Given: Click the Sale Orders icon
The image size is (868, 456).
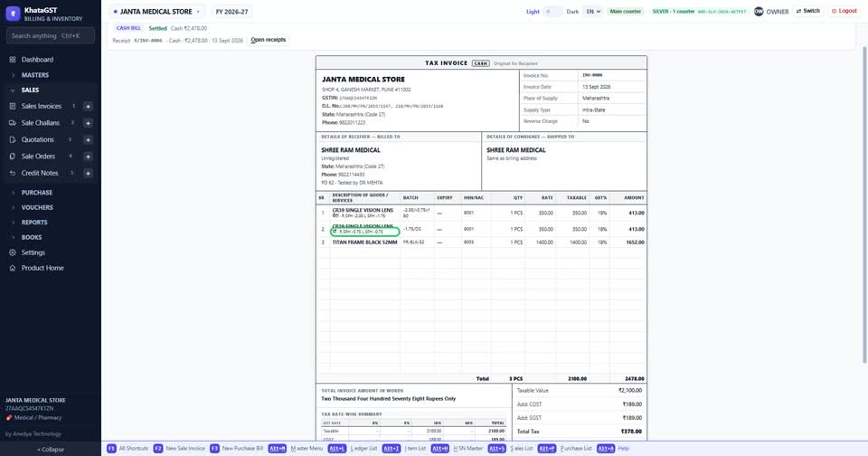Looking at the screenshot, I should (12, 157).
